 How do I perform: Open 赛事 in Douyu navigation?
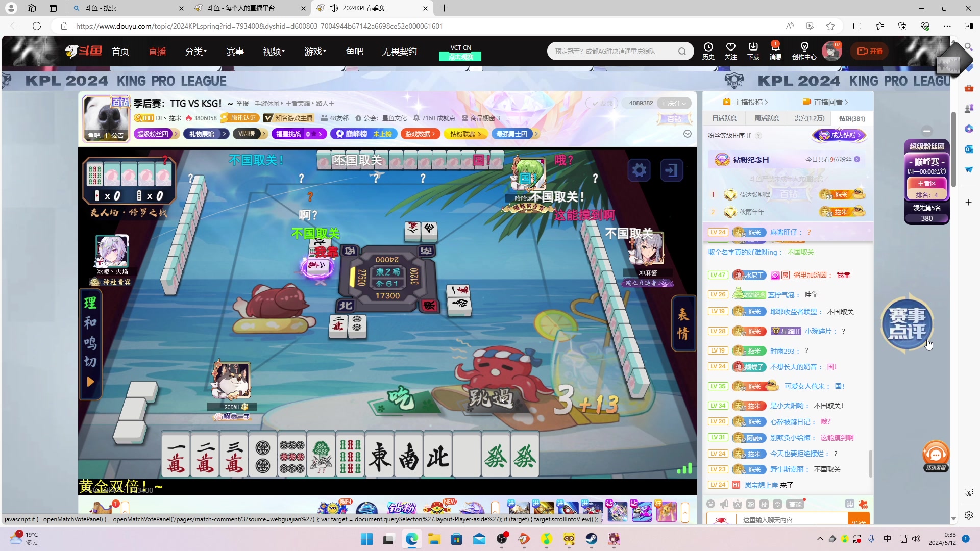[235, 52]
